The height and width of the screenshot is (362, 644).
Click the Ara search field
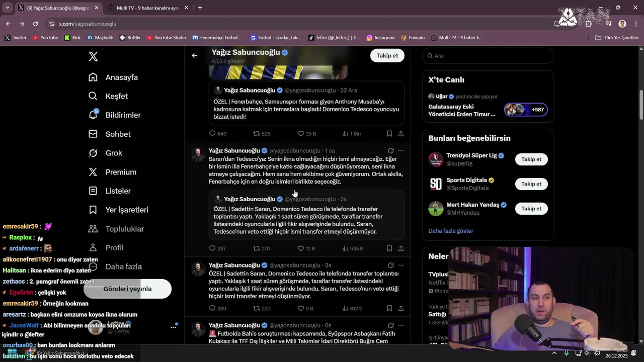488,56
